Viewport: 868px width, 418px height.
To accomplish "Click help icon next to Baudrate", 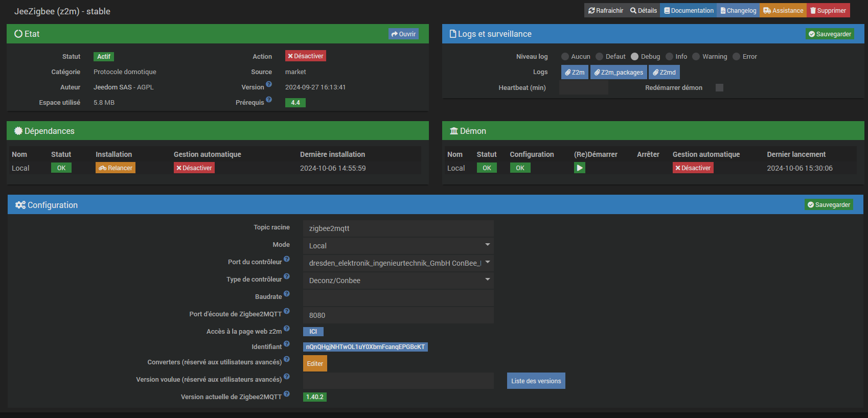I will (x=287, y=294).
